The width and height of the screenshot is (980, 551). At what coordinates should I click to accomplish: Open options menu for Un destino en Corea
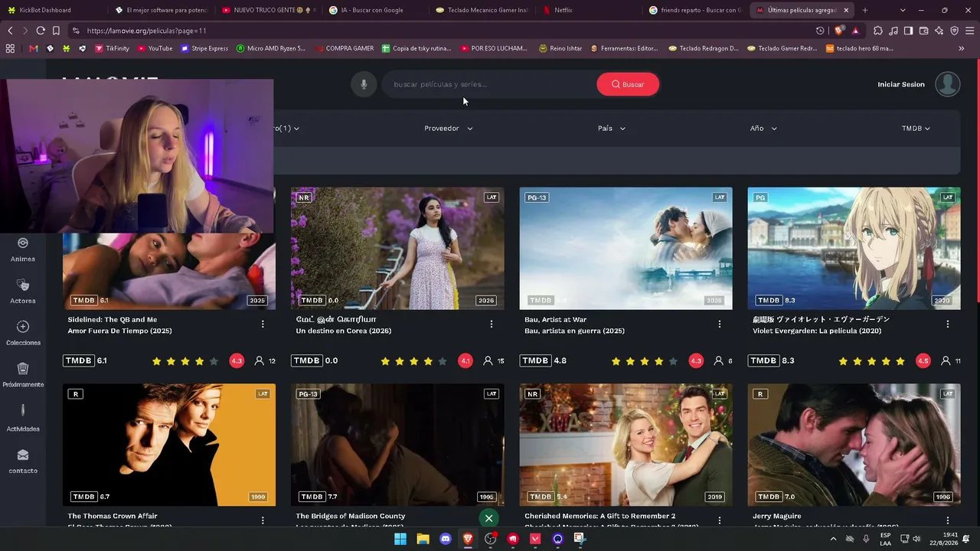492,324
